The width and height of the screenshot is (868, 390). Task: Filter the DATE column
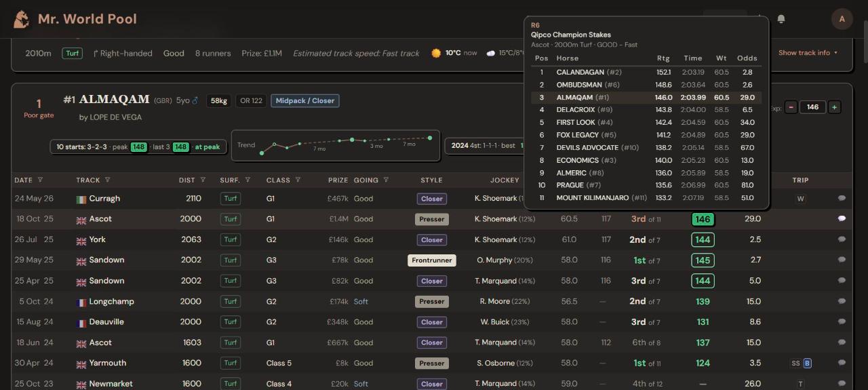coord(40,180)
